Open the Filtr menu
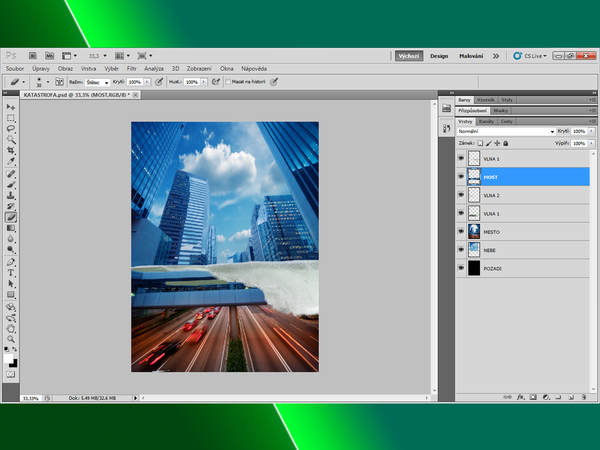Viewport: 600px width, 450px height. [x=132, y=68]
